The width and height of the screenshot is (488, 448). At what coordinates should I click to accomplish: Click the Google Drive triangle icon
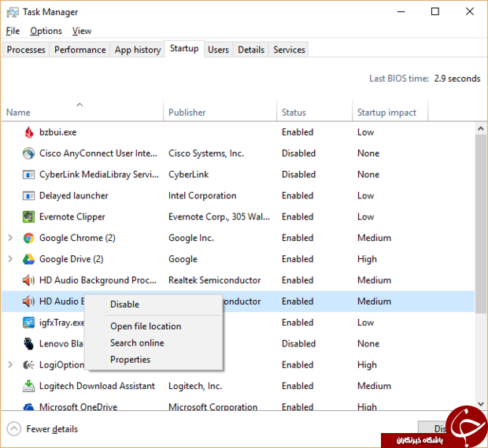point(28,259)
